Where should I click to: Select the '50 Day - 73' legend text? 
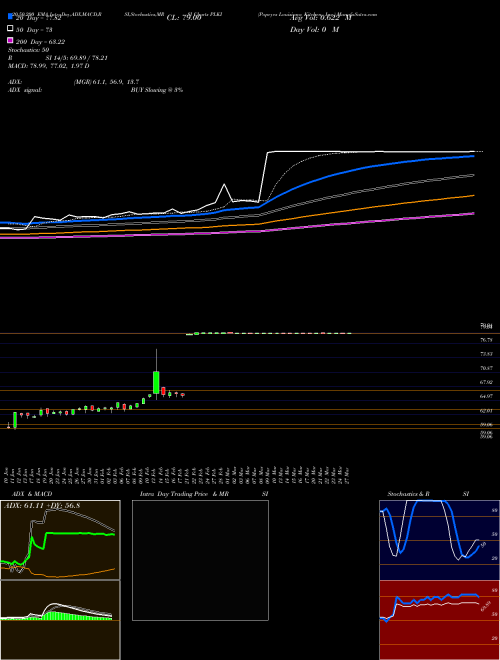coord(34,30)
